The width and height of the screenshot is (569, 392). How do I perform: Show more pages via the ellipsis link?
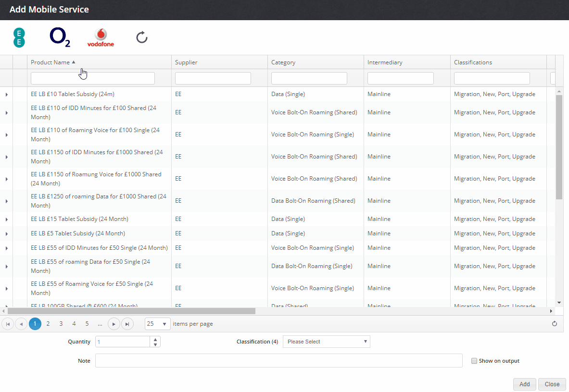click(100, 324)
